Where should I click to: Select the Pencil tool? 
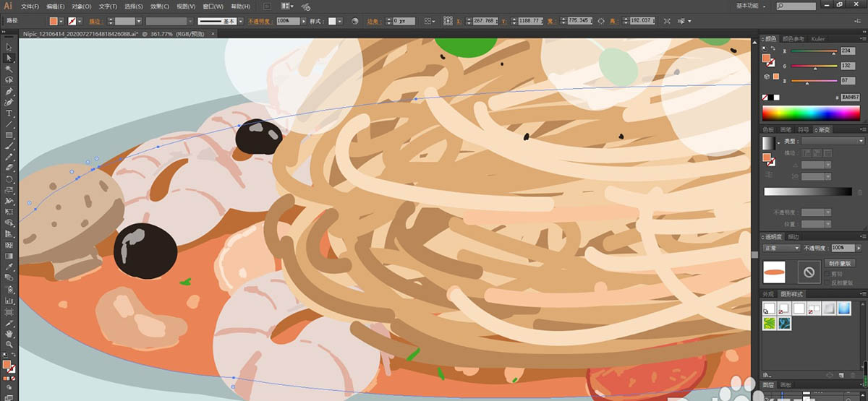pos(9,157)
